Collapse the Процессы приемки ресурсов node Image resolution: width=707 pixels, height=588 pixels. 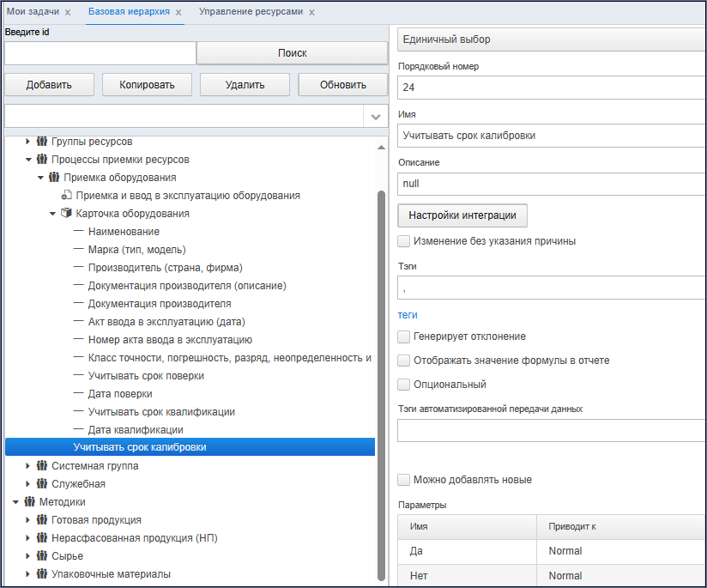(x=28, y=160)
